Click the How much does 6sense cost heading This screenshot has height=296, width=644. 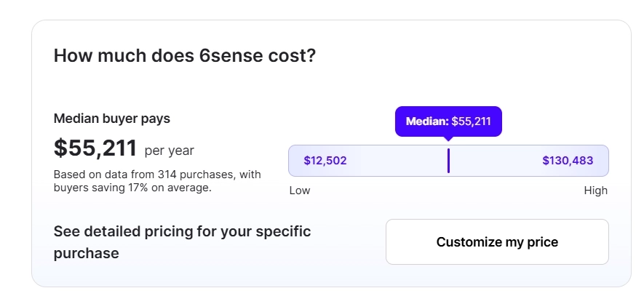185,56
